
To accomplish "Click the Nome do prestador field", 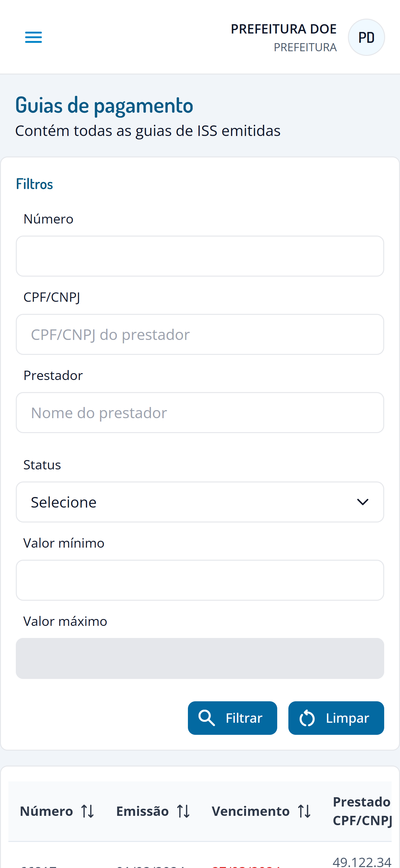I will 200,413.
